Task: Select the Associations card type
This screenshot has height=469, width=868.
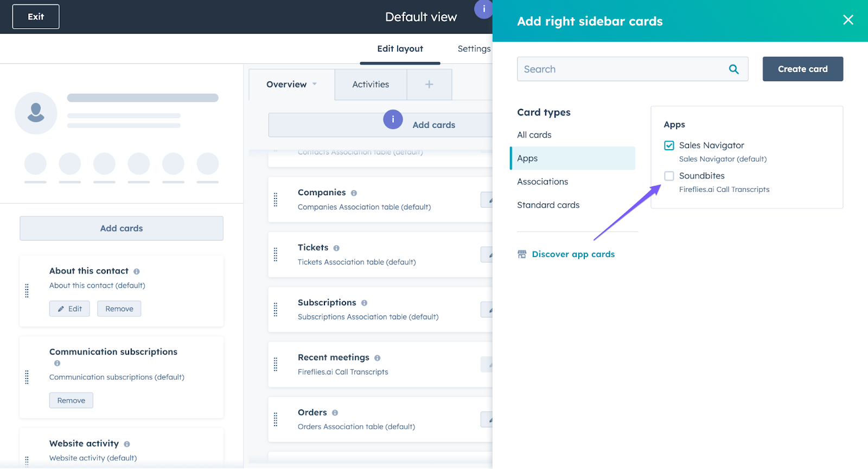Action: pyautogui.click(x=542, y=182)
